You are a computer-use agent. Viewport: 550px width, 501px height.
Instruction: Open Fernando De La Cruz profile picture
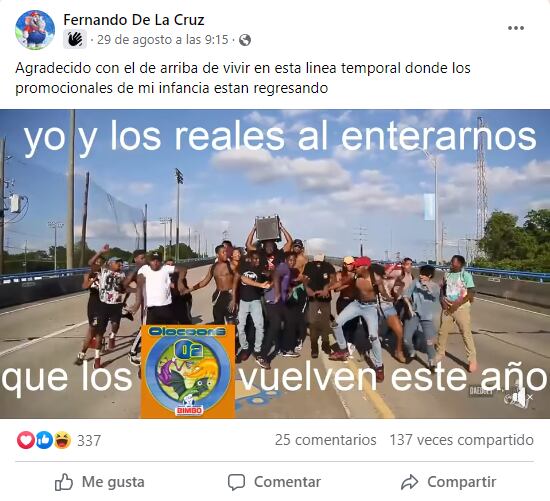point(35,30)
